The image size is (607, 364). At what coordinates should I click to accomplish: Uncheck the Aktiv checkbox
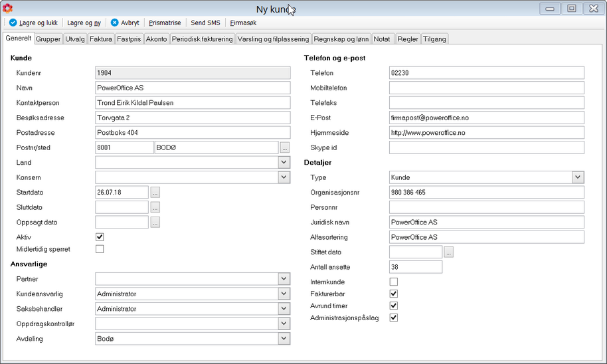(x=100, y=237)
